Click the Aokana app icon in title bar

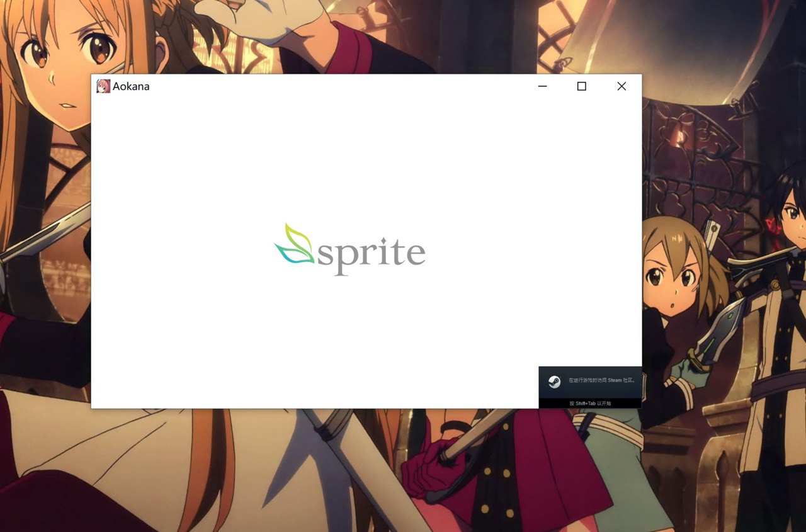pyautogui.click(x=103, y=86)
